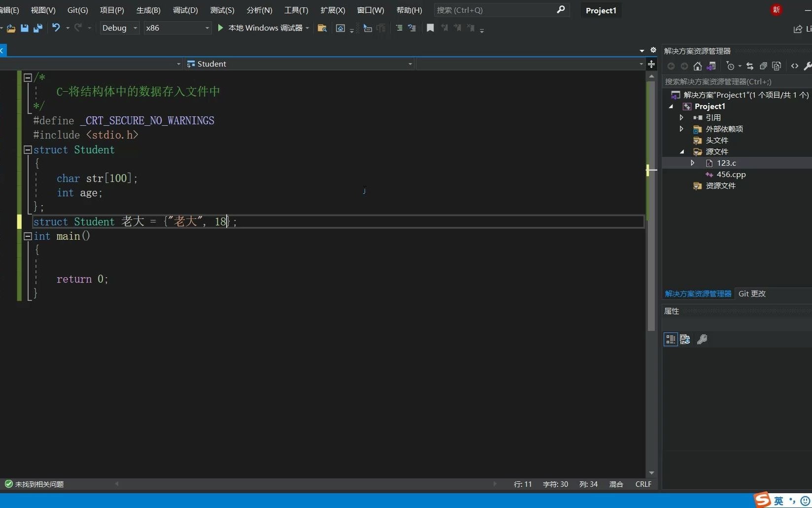The width and height of the screenshot is (812, 508).
Task: Collapse the header comment block
Action: click(28, 77)
